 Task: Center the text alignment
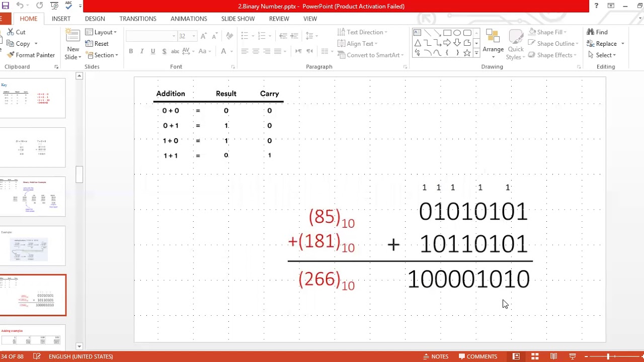tap(256, 51)
